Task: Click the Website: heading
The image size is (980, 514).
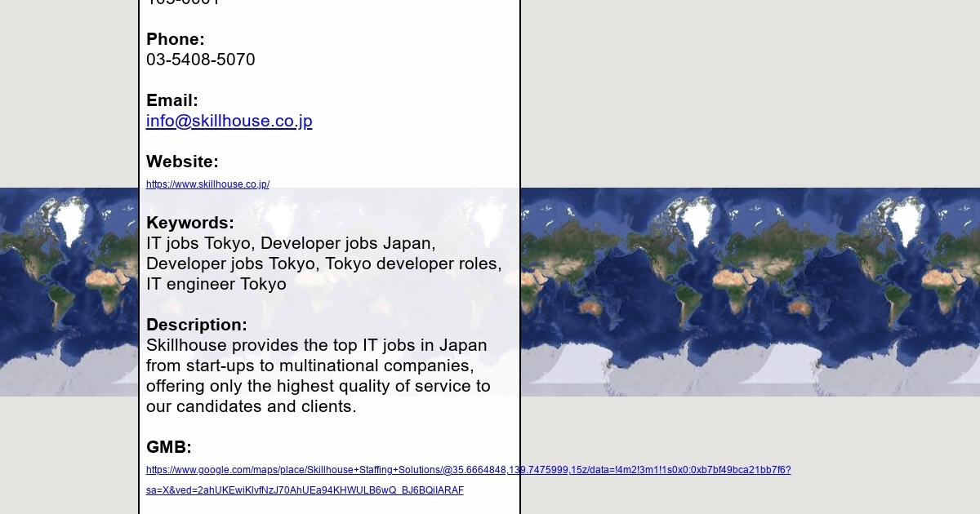Action: pos(182,162)
